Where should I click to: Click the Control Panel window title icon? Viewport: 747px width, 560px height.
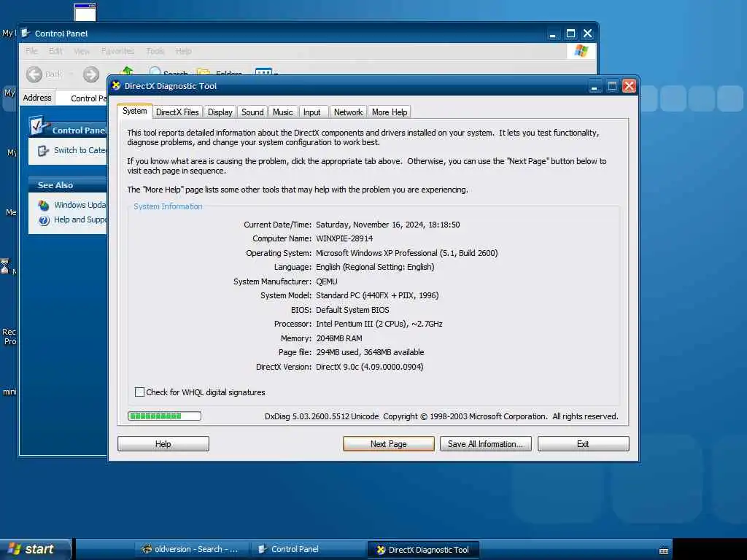[26, 34]
